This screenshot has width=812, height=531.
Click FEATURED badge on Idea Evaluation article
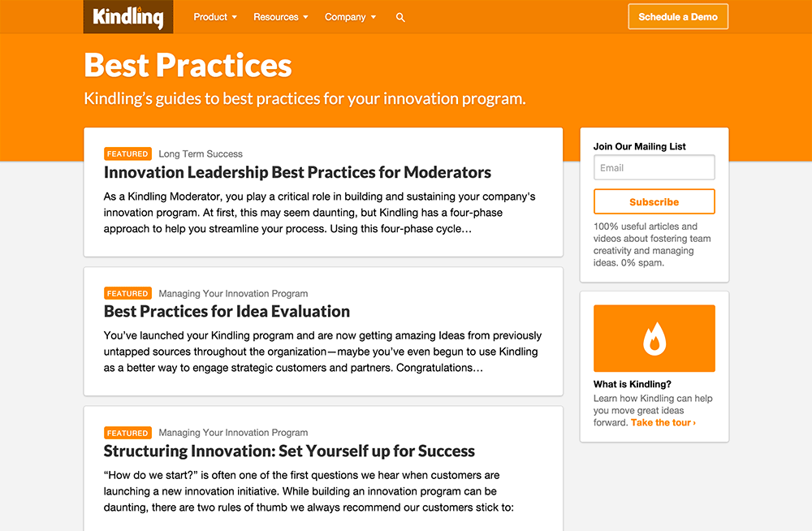[x=127, y=293]
